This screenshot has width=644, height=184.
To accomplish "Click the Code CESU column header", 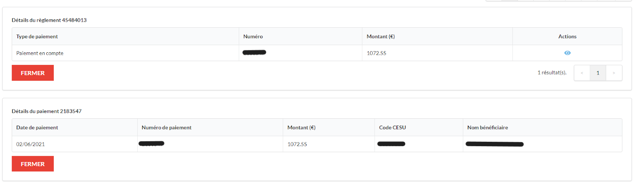I will click(x=392, y=127).
